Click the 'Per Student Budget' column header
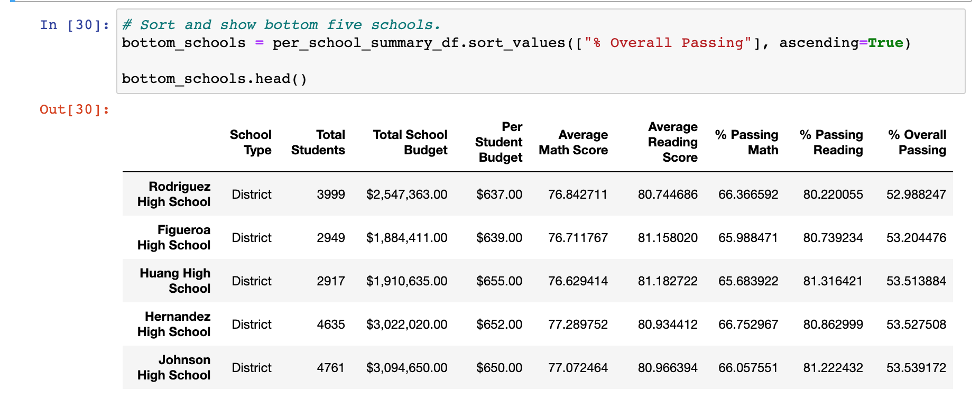 pyautogui.click(x=498, y=142)
